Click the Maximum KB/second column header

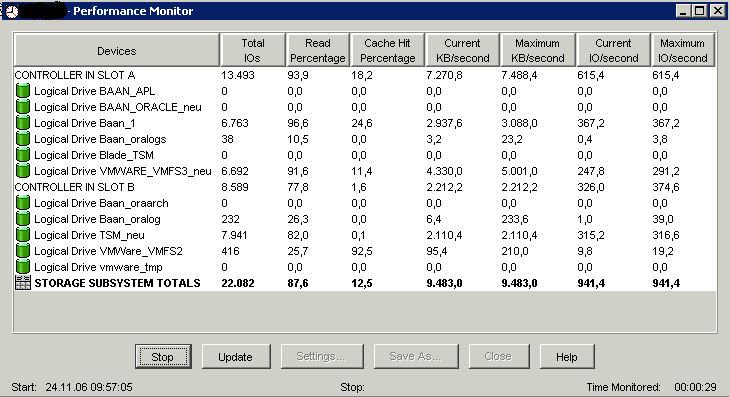coord(538,50)
